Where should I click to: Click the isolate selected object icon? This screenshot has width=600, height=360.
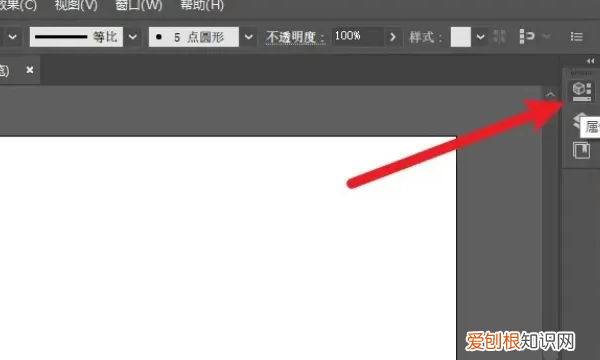527,36
